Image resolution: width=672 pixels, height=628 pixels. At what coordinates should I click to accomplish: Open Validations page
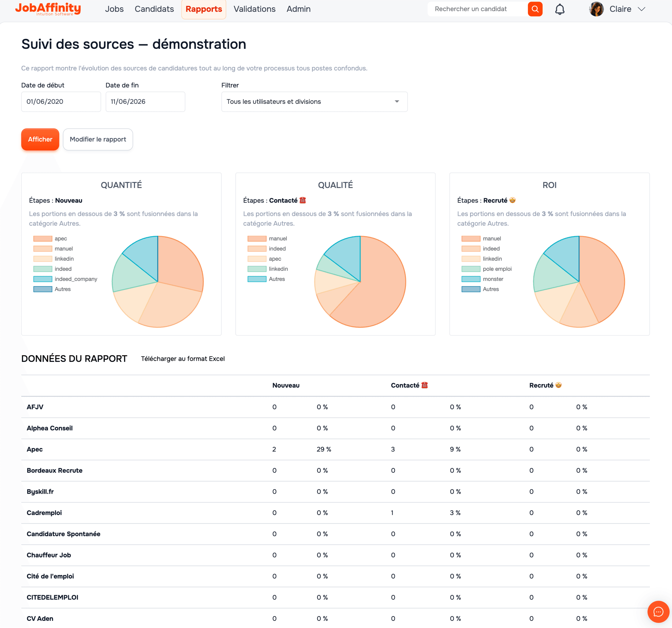(255, 9)
